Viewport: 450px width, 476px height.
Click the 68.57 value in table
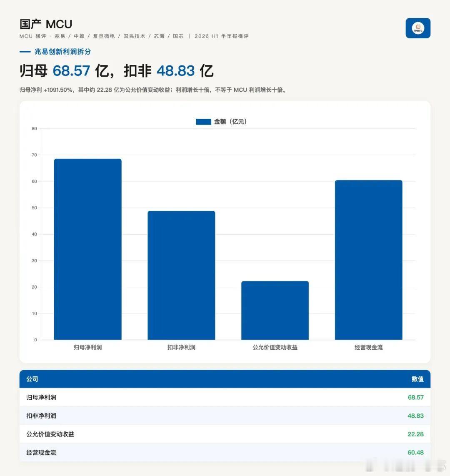(x=415, y=397)
